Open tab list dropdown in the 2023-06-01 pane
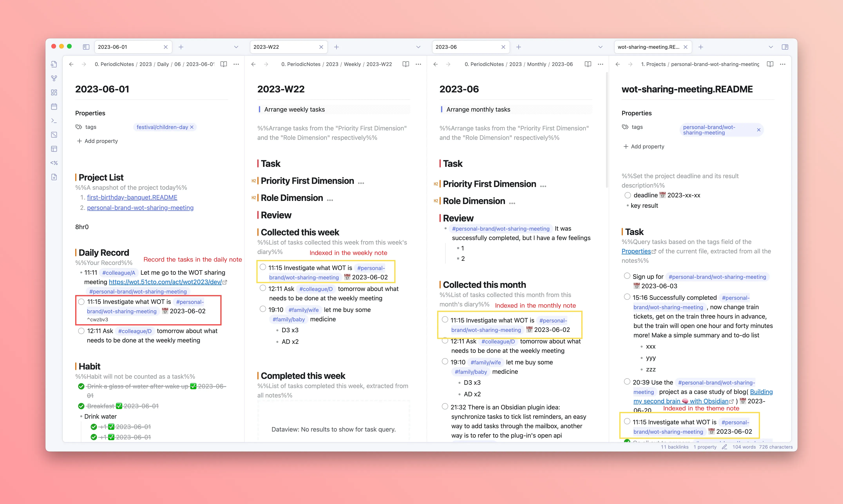 (236, 47)
